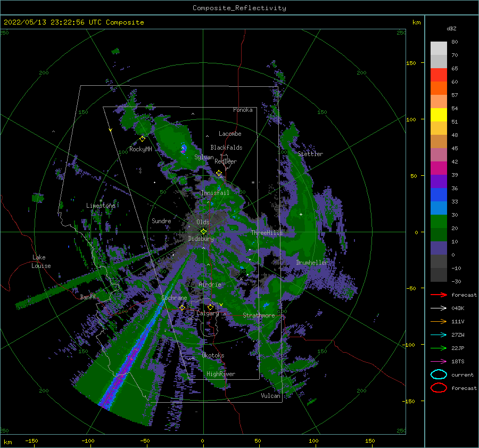
Task: Click the Composite_Reflectivity title
Action: coord(240,8)
